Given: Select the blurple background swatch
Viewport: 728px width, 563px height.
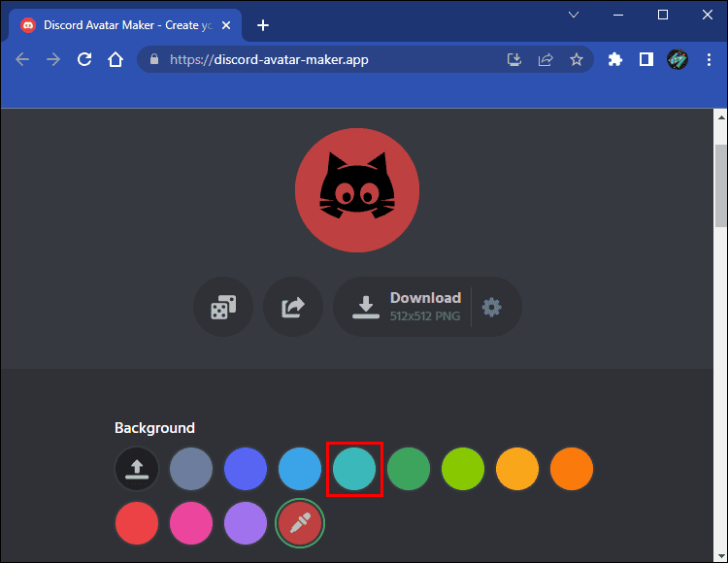Looking at the screenshot, I should [x=246, y=469].
